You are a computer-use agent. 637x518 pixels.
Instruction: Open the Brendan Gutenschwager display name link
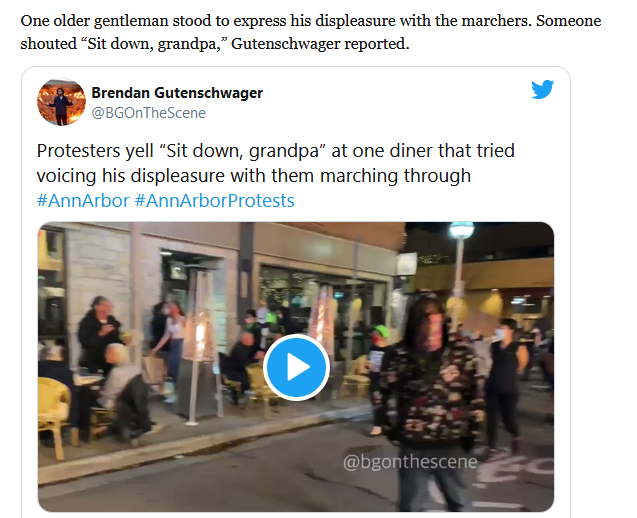pos(177,93)
